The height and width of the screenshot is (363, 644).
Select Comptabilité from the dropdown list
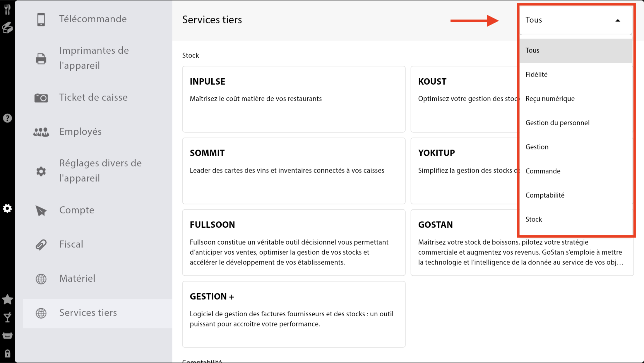pos(545,195)
